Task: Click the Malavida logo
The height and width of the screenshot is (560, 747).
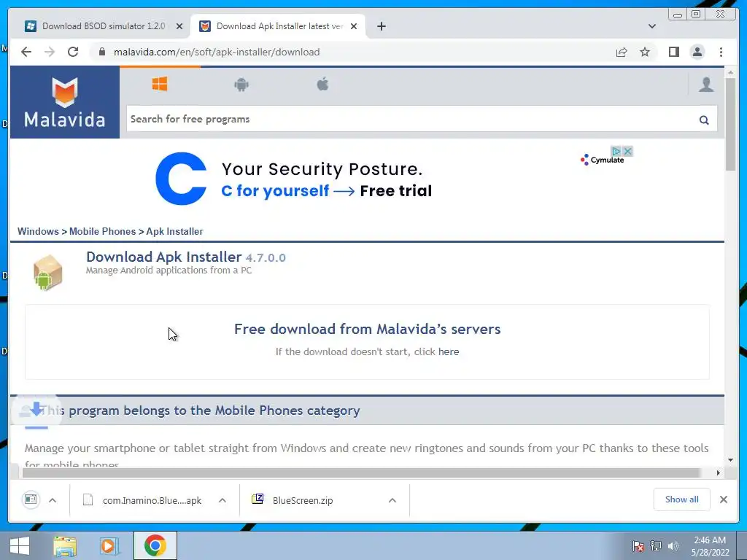Action: coord(65,102)
